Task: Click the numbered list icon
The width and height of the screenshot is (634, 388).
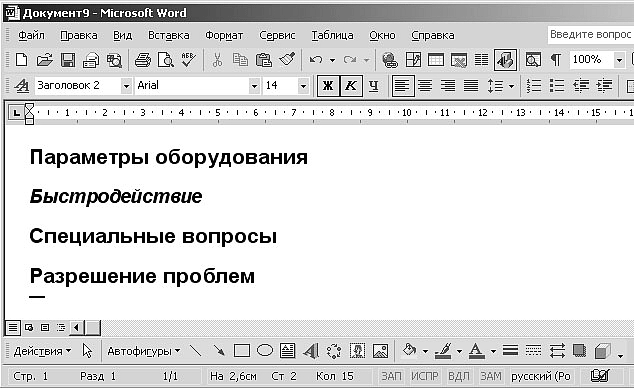Action: click(x=534, y=86)
